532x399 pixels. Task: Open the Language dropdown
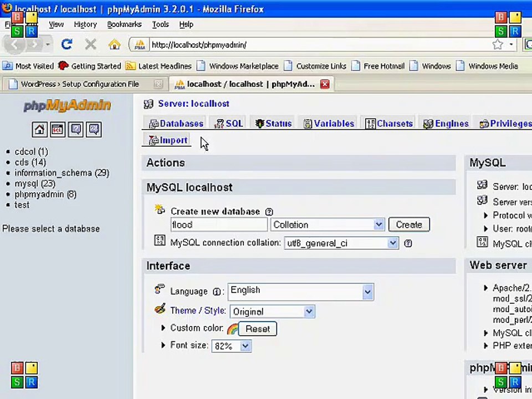click(x=300, y=292)
